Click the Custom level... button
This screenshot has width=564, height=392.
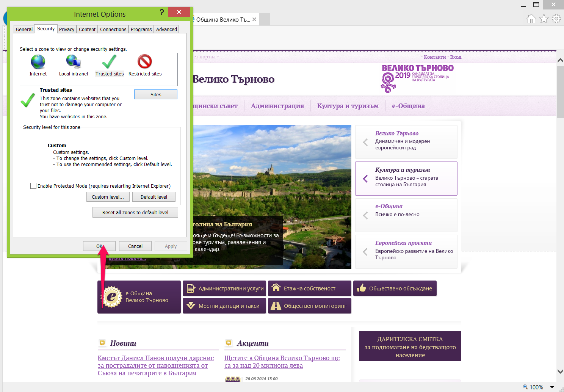click(108, 197)
